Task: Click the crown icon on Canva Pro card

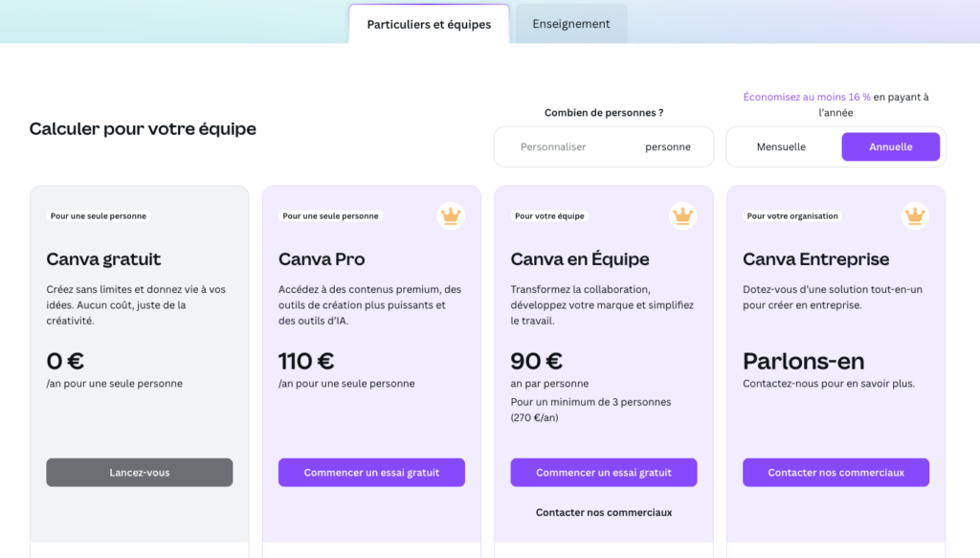Action: pyautogui.click(x=451, y=216)
